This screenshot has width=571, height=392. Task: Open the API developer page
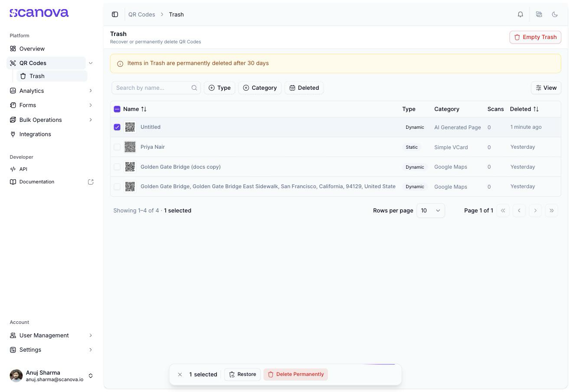[x=47, y=169]
